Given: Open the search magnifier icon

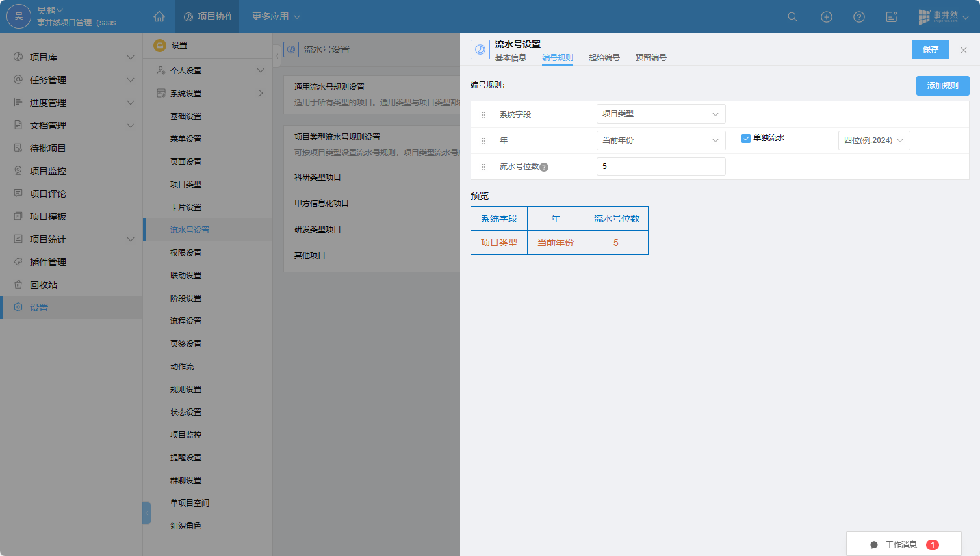Looking at the screenshot, I should click(x=793, y=17).
